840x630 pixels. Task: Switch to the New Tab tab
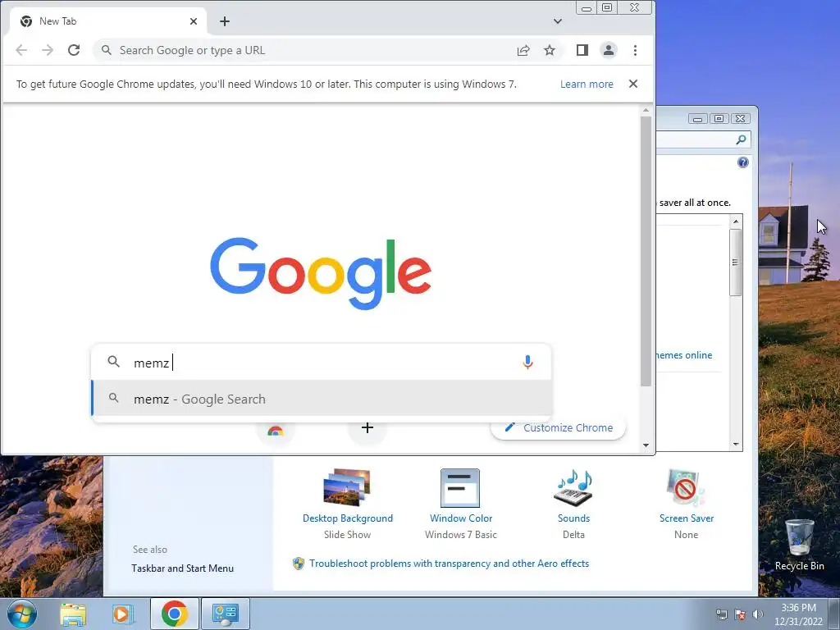[x=108, y=21]
